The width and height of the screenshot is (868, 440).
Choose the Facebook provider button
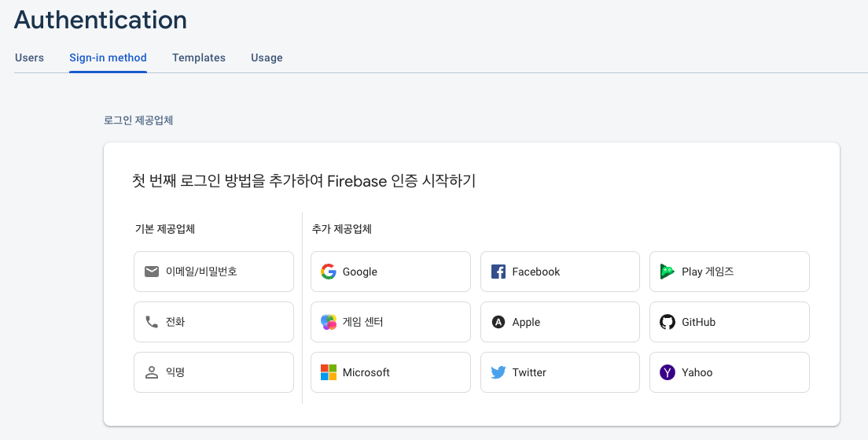(x=561, y=272)
